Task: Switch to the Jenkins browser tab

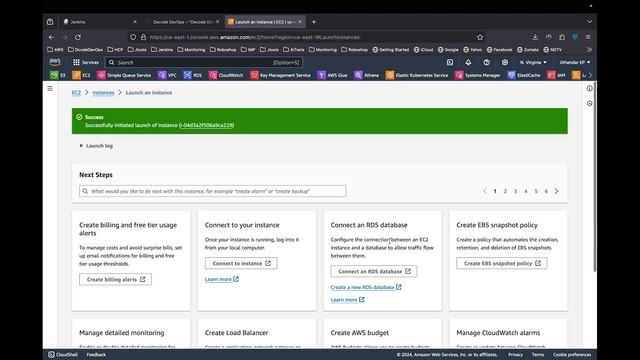Action: pos(100,22)
